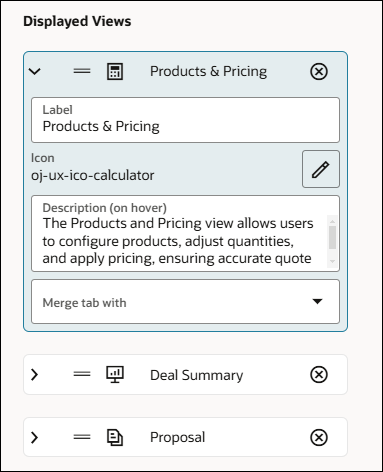Select the Proposal view title
Viewport: 383px width, 472px height.
click(177, 438)
